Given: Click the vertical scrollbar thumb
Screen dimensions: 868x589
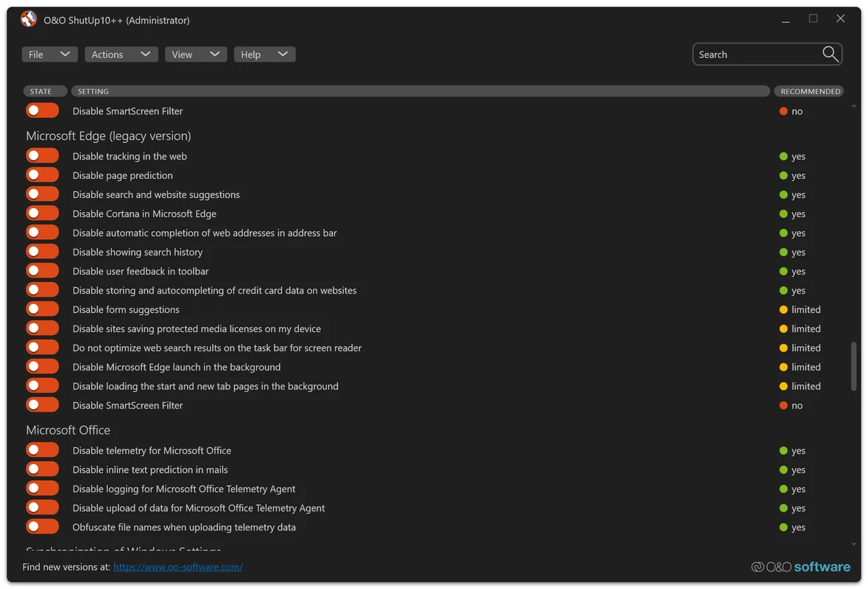Looking at the screenshot, I should point(853,367).
